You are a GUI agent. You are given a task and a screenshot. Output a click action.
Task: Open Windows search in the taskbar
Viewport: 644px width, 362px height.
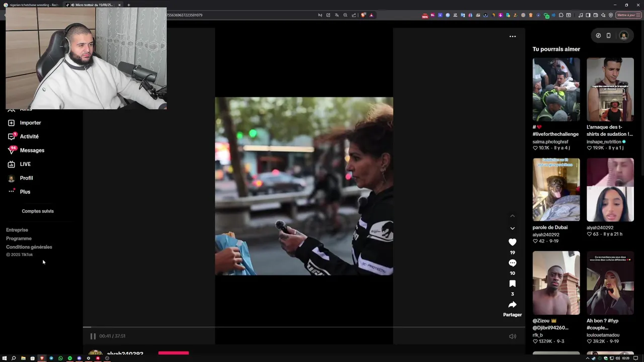(14, 358)
